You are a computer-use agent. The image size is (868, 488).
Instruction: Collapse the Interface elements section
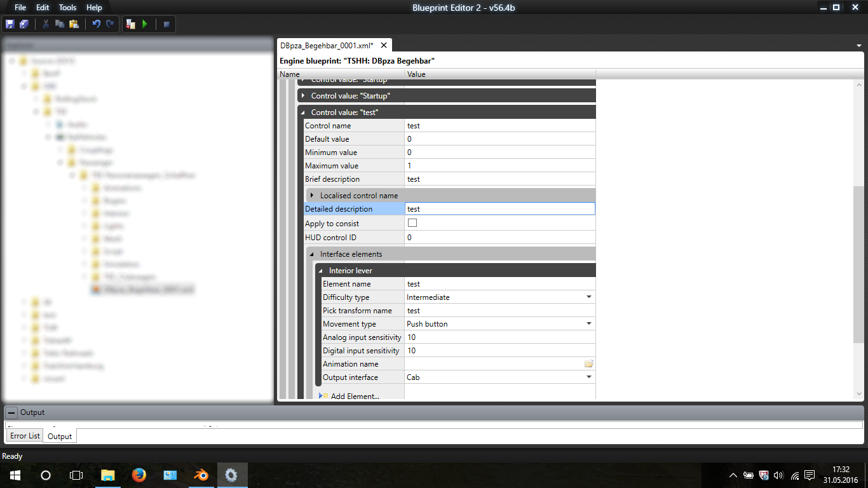(x=312, y=254)
